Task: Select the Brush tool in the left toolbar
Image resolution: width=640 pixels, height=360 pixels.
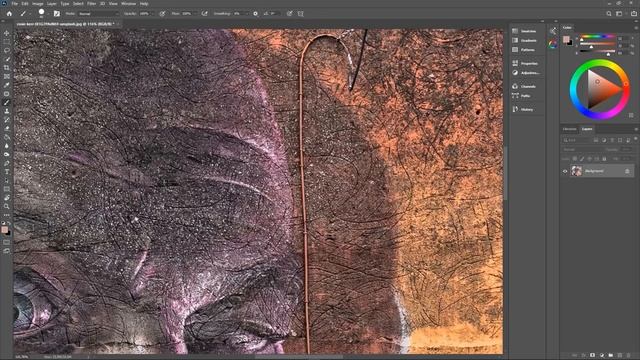Action: click(7, 102)
